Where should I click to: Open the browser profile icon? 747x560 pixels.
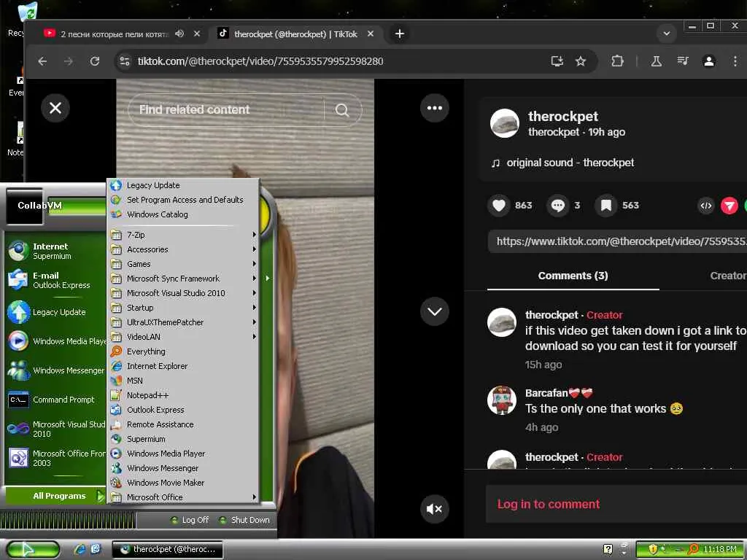(709, 61)
